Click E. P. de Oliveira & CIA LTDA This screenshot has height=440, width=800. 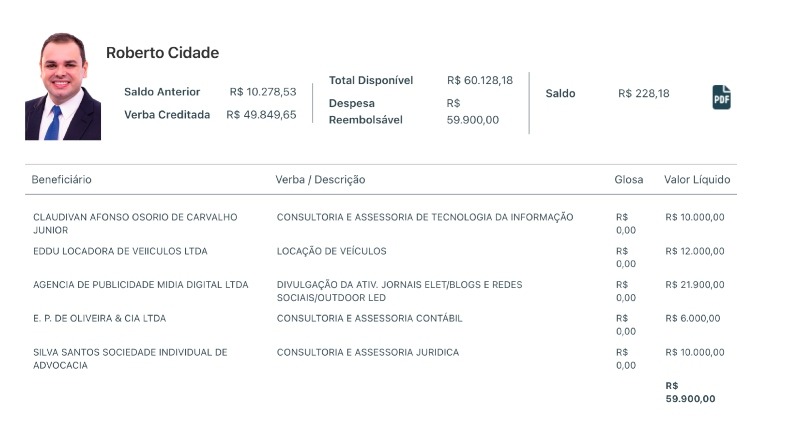(x=99, y=319)
